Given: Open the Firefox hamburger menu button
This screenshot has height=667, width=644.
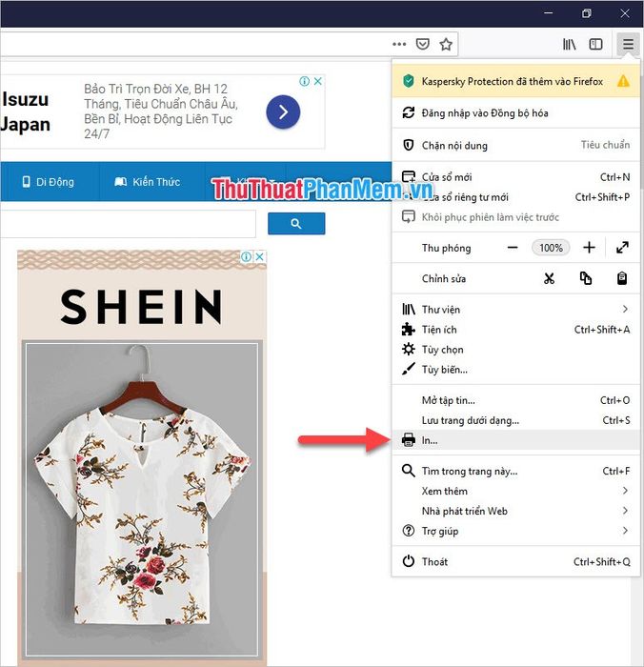Looking at the screenshot, I should click(628, 44).
